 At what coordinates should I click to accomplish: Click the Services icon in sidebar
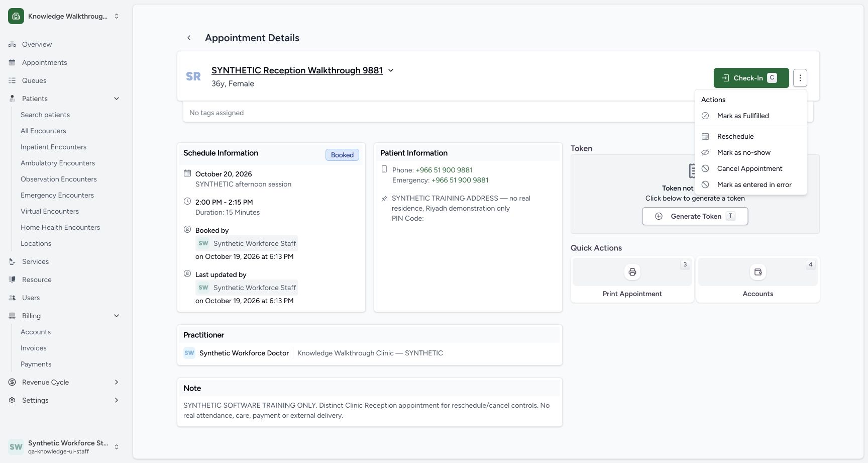tap(12, 261)
